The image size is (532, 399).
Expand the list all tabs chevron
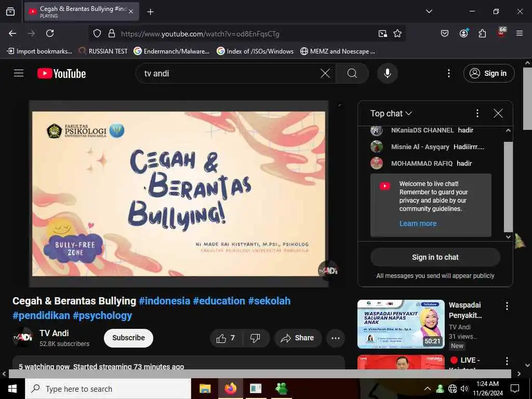(429, 11)
